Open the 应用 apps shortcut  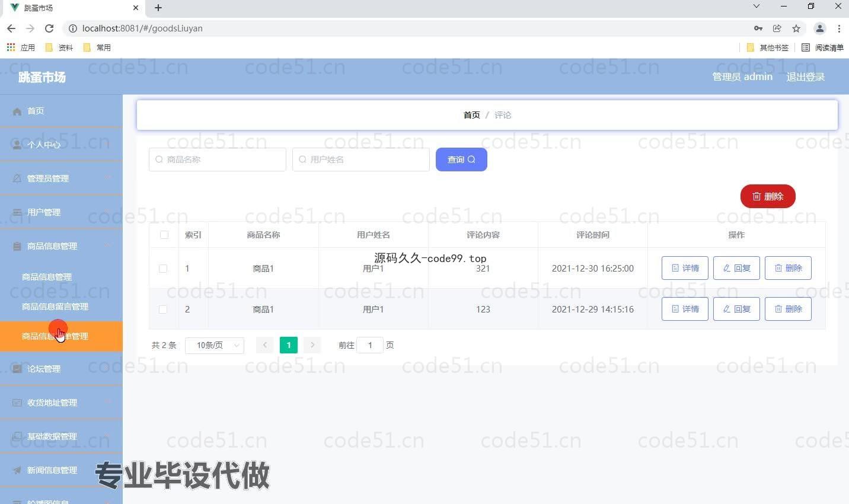21,47
